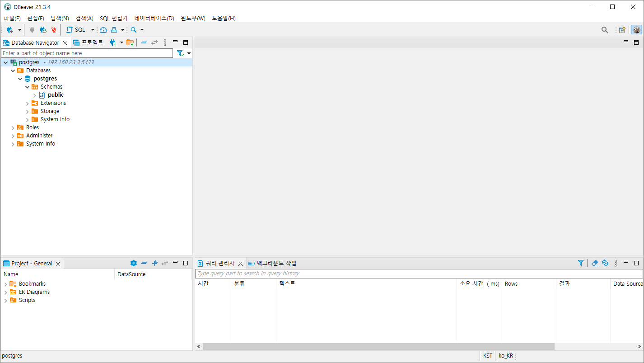Click the New Database Connection plug icon in main toolbar
This screenshot has height=363, width=644.
pyautogui.click(x=10, y=30)
